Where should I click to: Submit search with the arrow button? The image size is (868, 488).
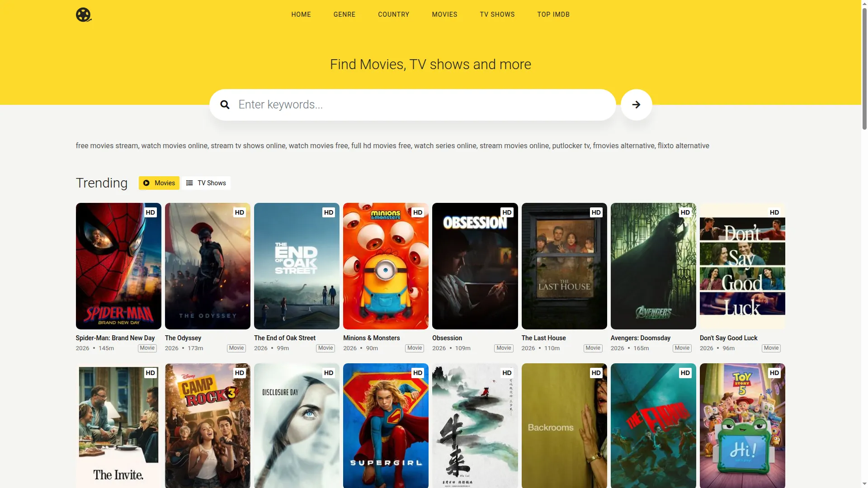tap(636, 105)
